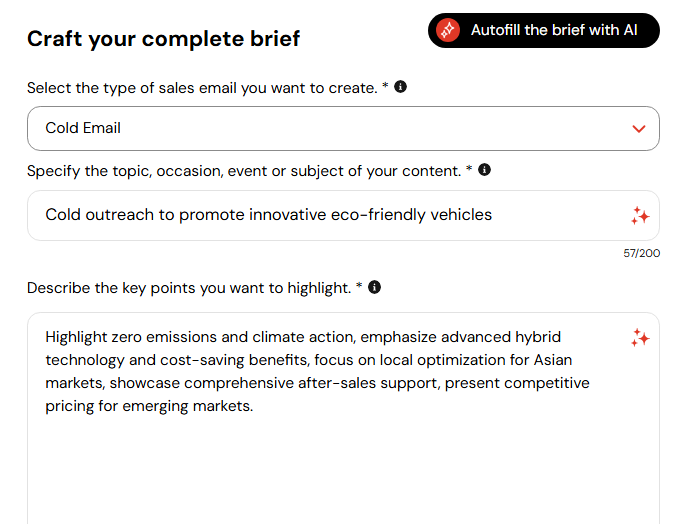Expand dropdown using the red chevron arrow

[x=639, y=128]
